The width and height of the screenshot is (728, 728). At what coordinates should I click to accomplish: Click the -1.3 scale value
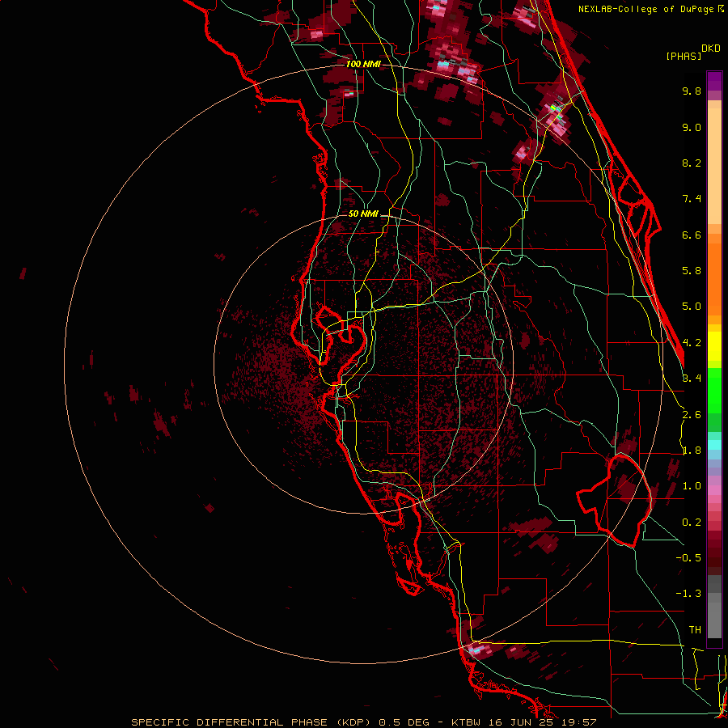click(688, 594)
